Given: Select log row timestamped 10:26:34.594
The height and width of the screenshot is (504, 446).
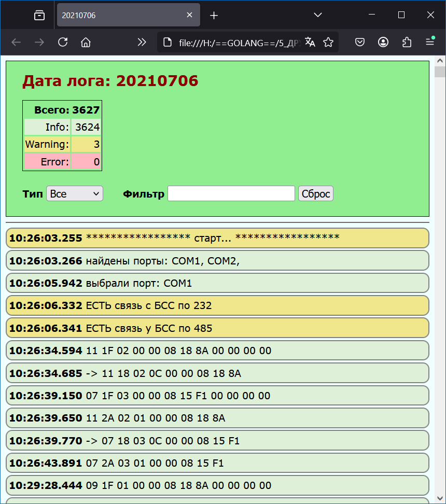Looking at the screenshot, I should pyautogui.click(x=218, y=351).
